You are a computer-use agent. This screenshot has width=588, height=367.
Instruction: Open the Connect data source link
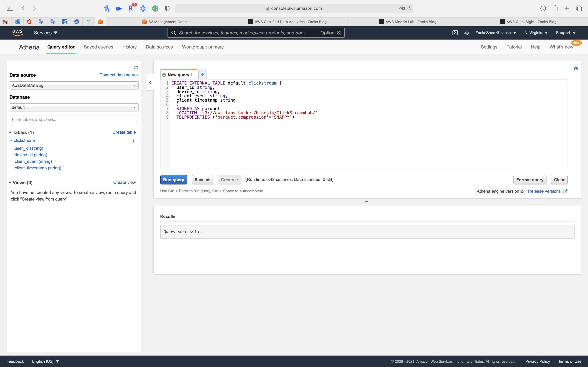click(119, 75)
